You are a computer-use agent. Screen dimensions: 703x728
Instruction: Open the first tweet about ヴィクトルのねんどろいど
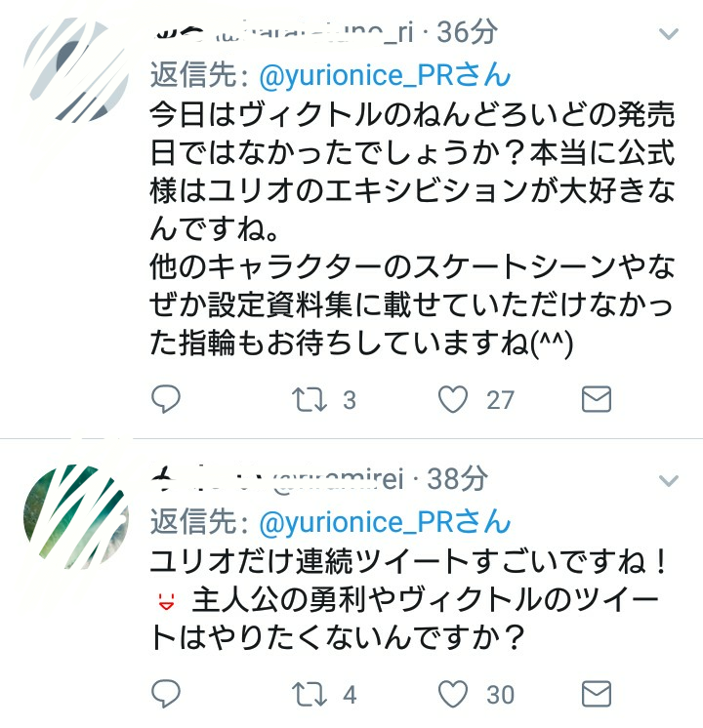412,229
